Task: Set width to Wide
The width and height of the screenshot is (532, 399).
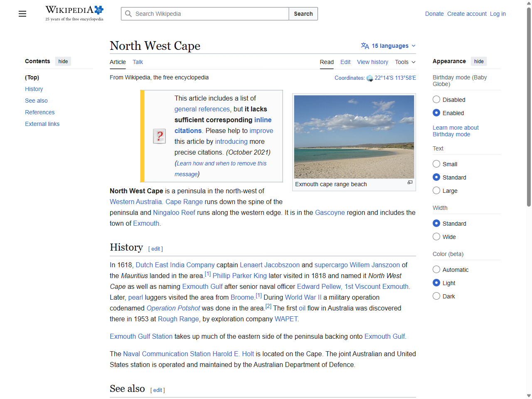Action: (436, 236)
